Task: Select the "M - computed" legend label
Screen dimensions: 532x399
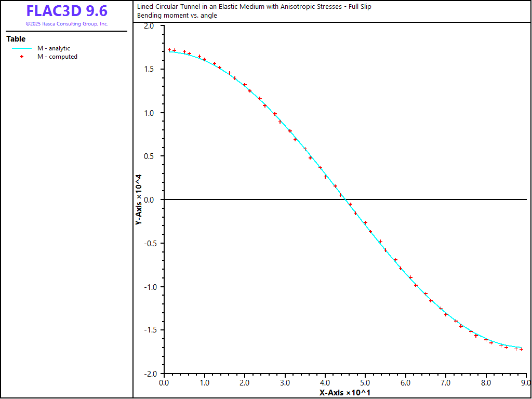Action: (x=57, y=57)
